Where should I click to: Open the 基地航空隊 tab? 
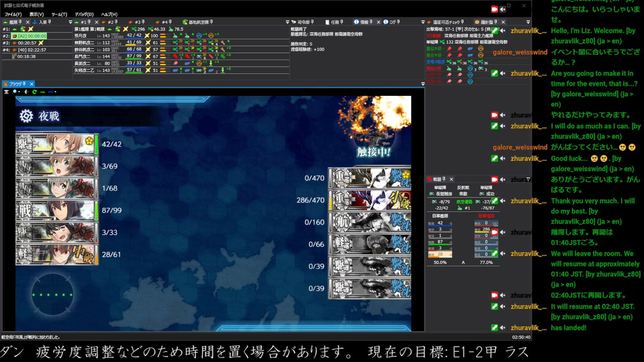[198, 22]
